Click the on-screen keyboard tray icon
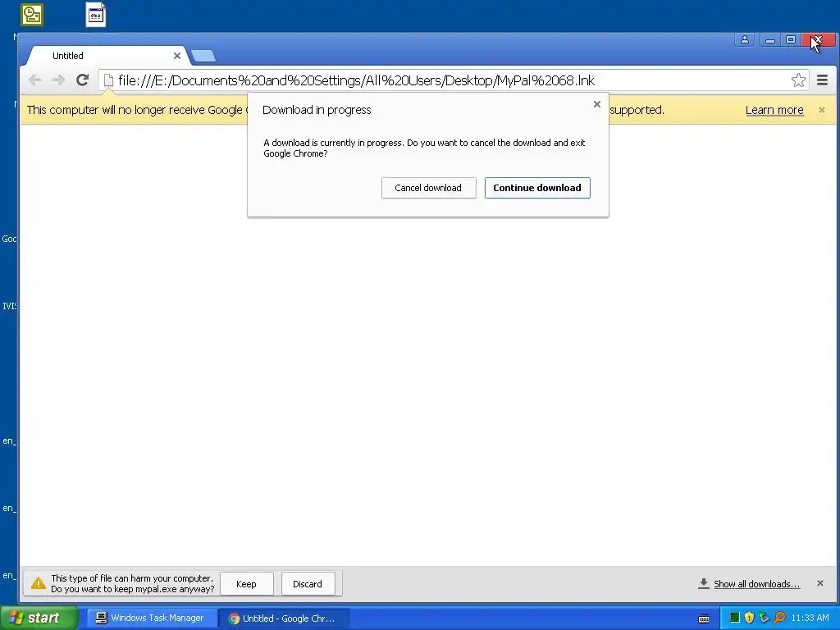Image resolution: width=840 pixels, height=630 pixels. point(704,619)
